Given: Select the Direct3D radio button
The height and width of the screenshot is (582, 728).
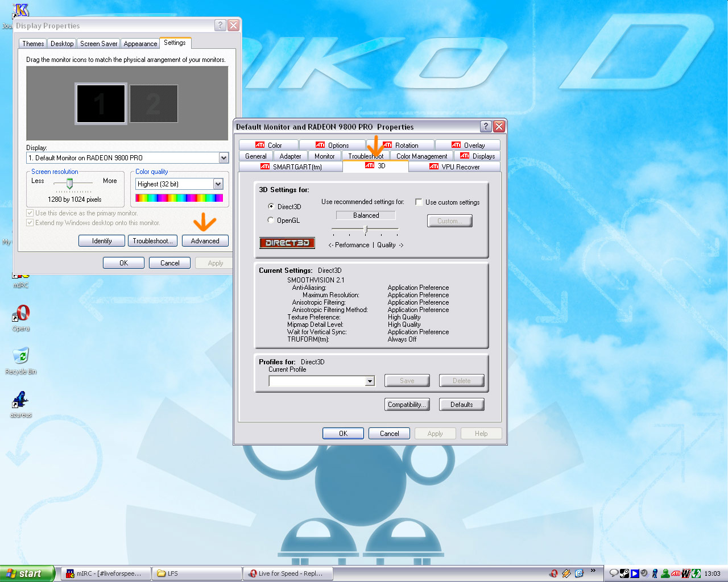Looking at the screenshot, I should (271, 206).
